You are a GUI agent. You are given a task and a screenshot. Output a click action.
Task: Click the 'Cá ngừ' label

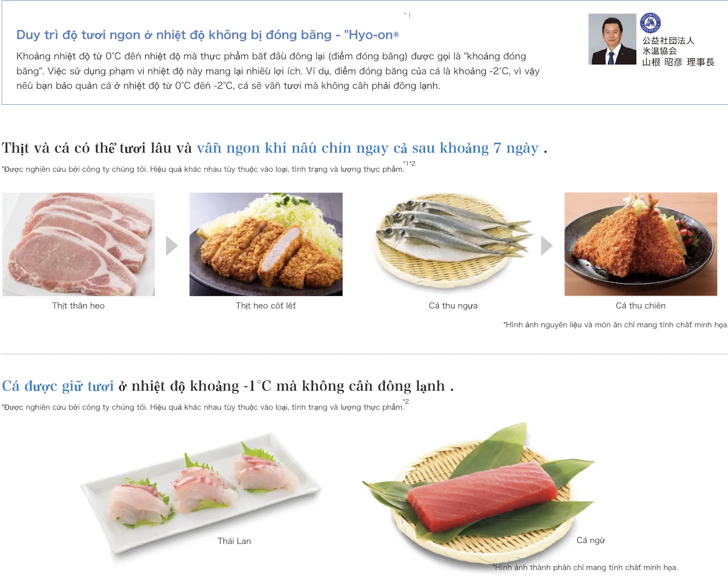coord(591,540)
